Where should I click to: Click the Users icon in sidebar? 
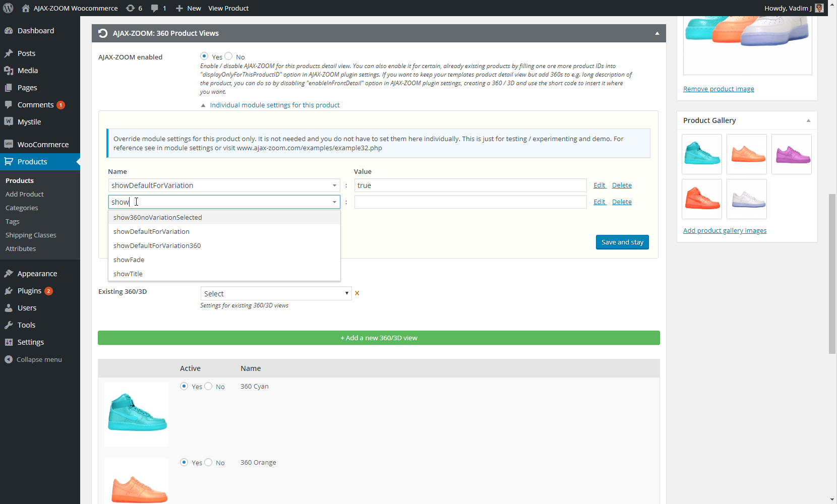pos(9,308)
